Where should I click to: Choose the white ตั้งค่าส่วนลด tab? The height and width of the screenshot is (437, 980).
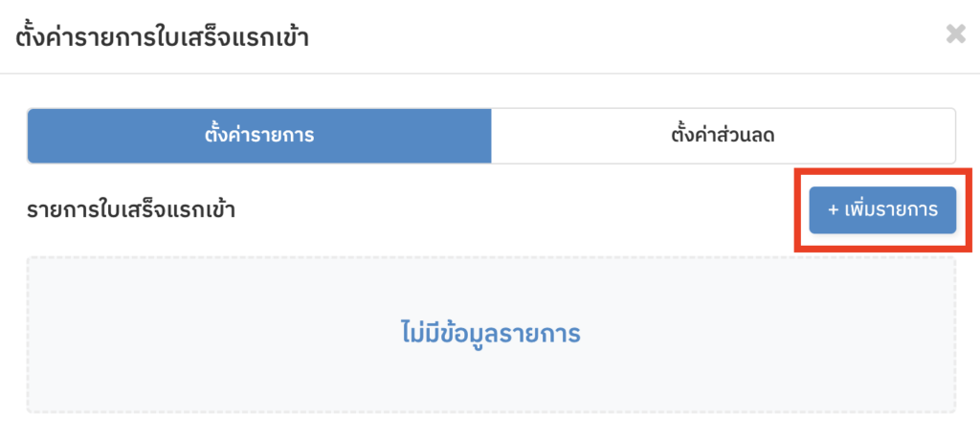[x=723, y=136]
